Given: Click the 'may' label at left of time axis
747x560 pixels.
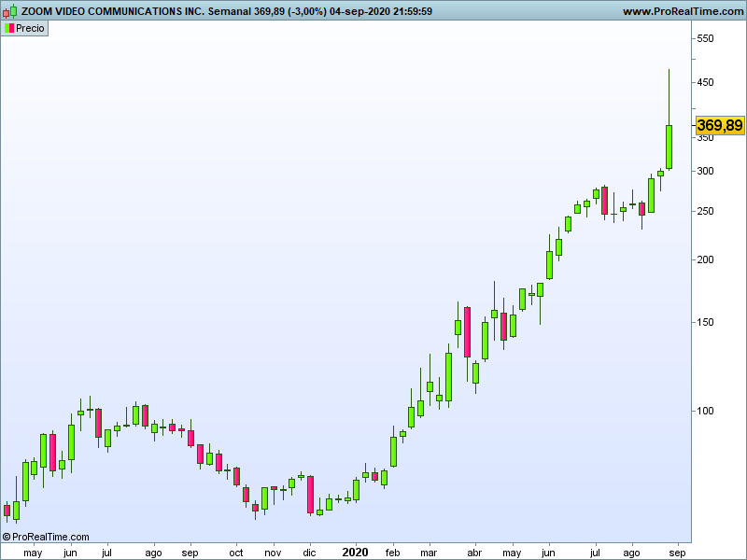Looking at the screenshot, I should [33, 553].
